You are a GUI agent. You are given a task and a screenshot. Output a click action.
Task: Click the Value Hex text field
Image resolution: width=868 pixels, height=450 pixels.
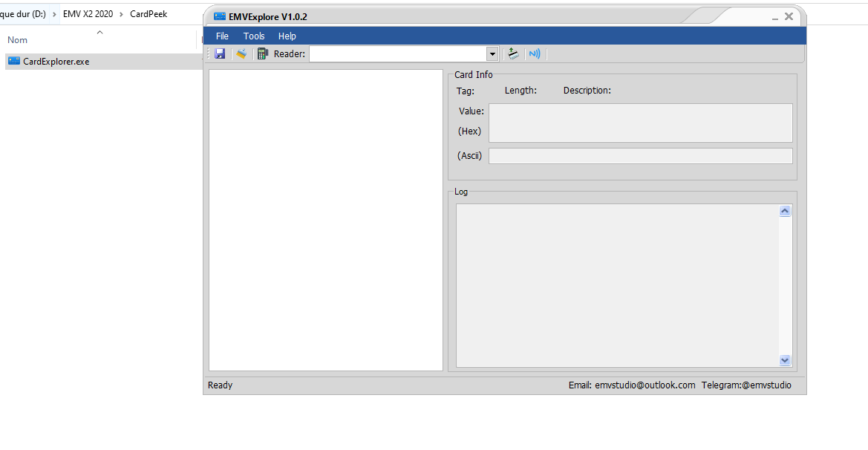pyautogui.click(x=641, y=123)
